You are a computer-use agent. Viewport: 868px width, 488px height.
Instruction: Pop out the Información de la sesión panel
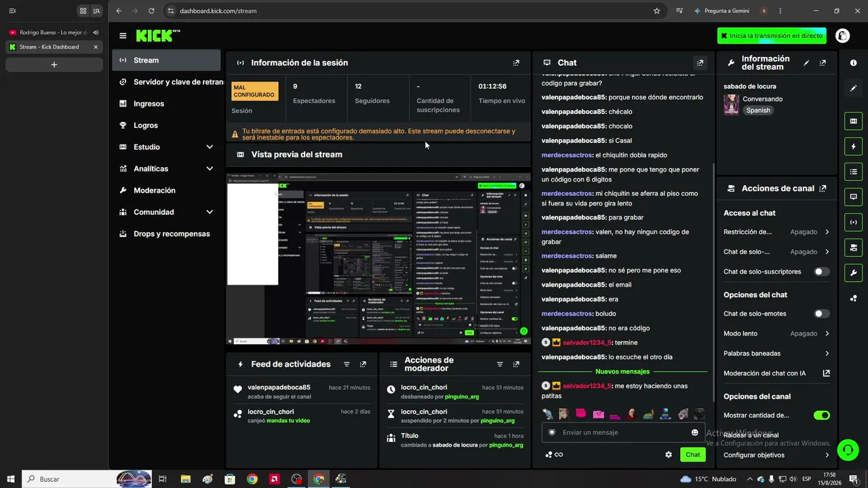pos(516,62)
